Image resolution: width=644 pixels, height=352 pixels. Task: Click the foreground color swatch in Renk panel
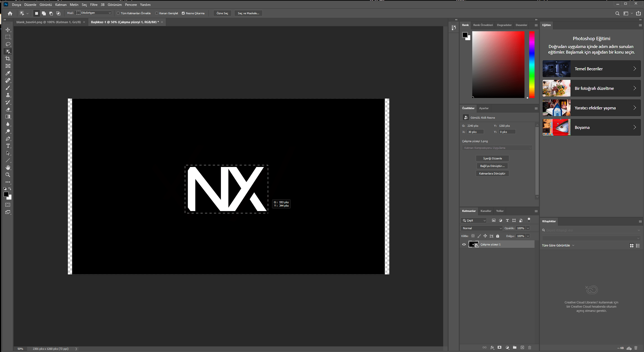coord(465,35)
